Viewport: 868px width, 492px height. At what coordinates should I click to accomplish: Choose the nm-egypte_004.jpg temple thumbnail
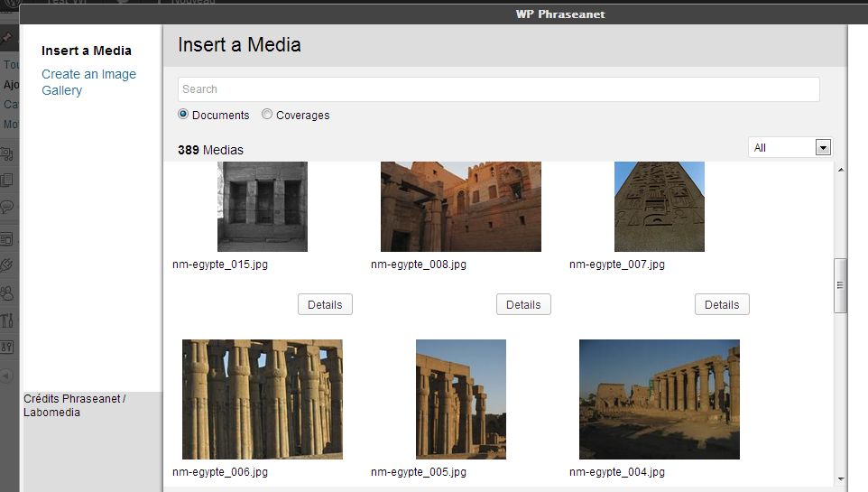[659, 399]
